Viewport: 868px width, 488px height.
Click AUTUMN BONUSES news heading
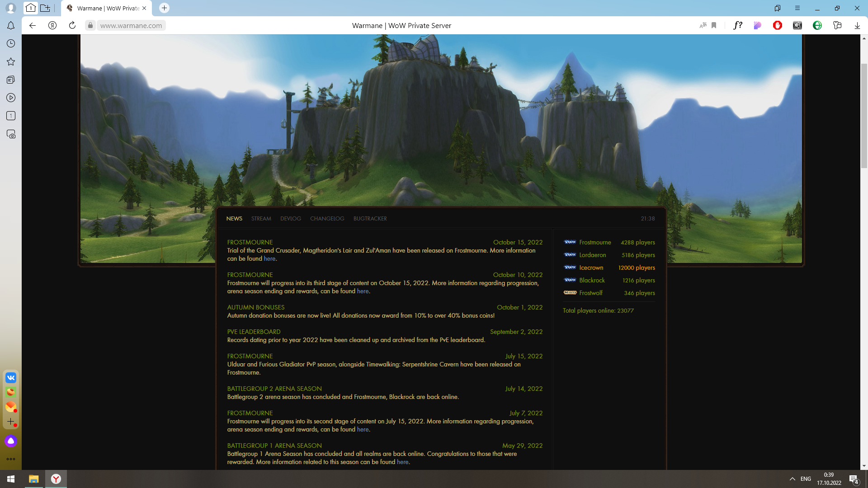[256, 308]
